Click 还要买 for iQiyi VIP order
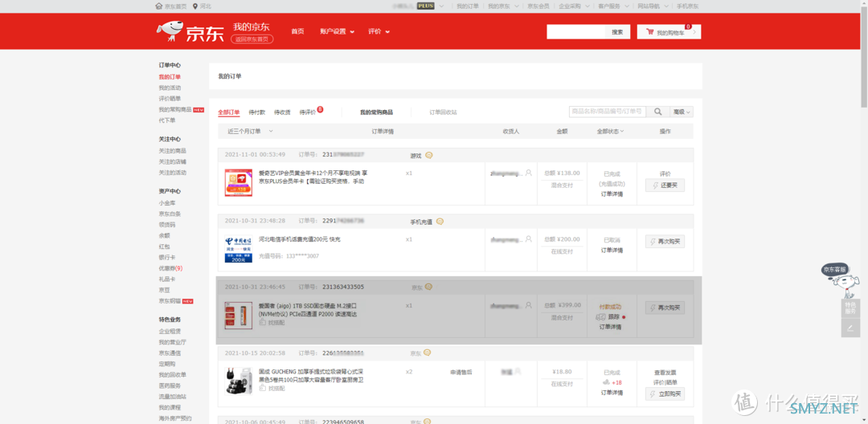 [x=665, y=185]
